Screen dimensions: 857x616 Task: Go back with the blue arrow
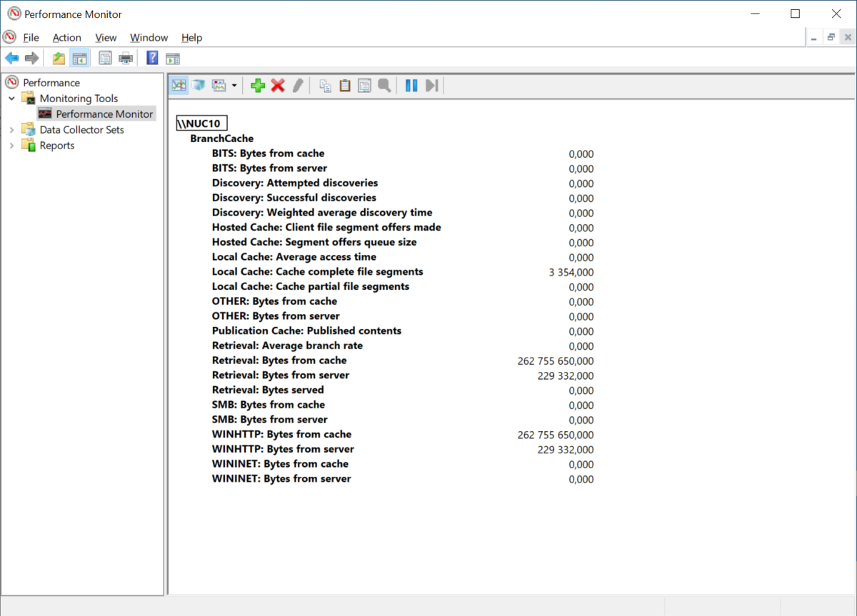(x=11, y=59)
